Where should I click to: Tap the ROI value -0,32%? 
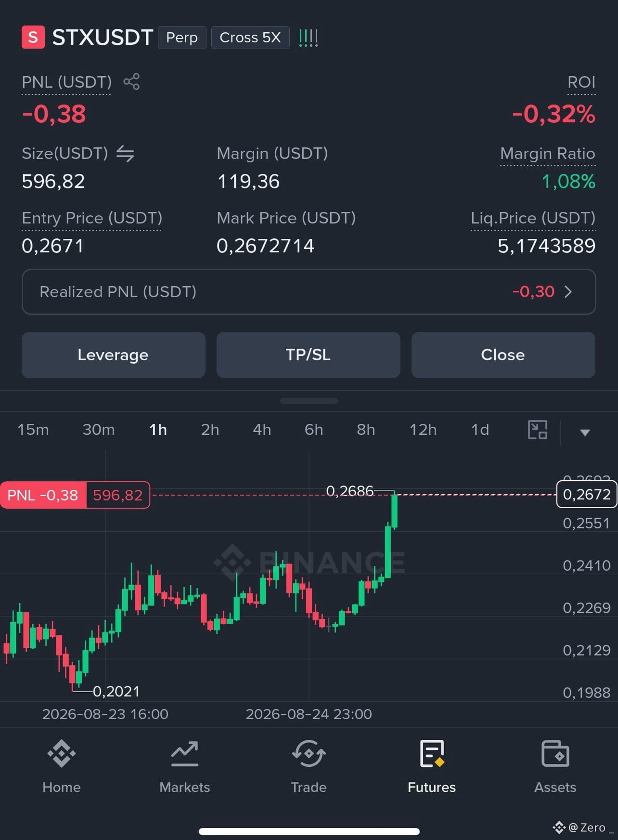coord(554,114)
